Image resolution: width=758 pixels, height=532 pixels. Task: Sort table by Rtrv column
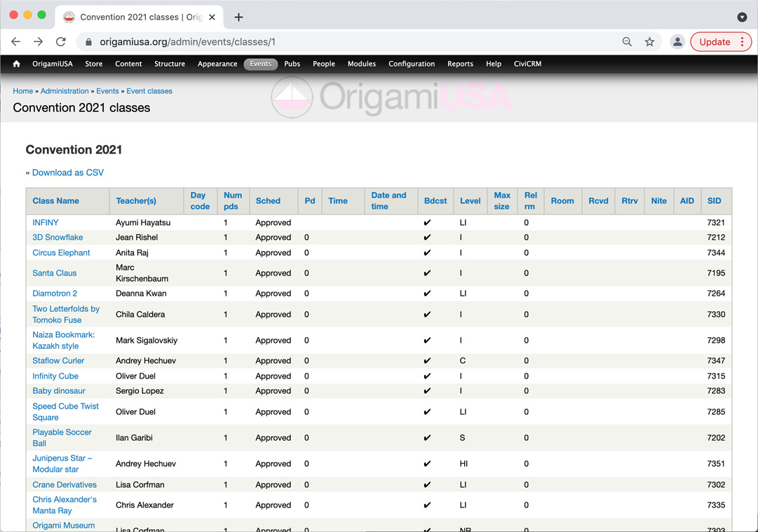pos(630,201)
